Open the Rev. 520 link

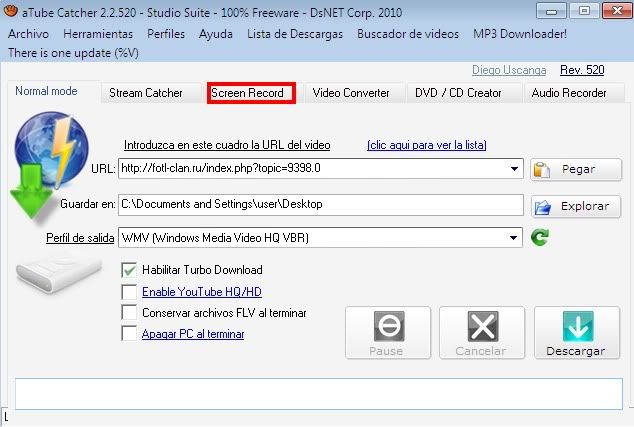coord(582,70)
